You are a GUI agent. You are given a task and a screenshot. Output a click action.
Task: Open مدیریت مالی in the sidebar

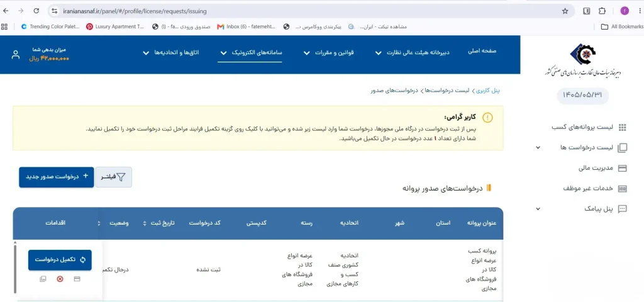pyautogui.click(x=596, y=167)
